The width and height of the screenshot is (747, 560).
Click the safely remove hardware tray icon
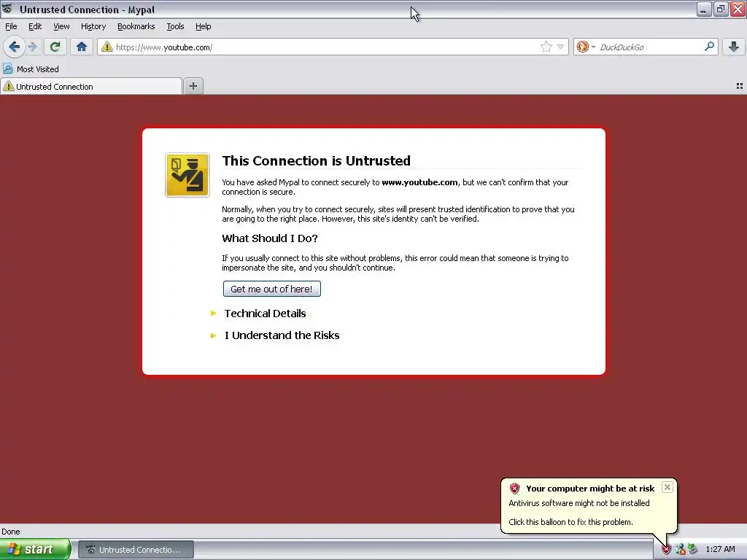(x=693, y=550)
